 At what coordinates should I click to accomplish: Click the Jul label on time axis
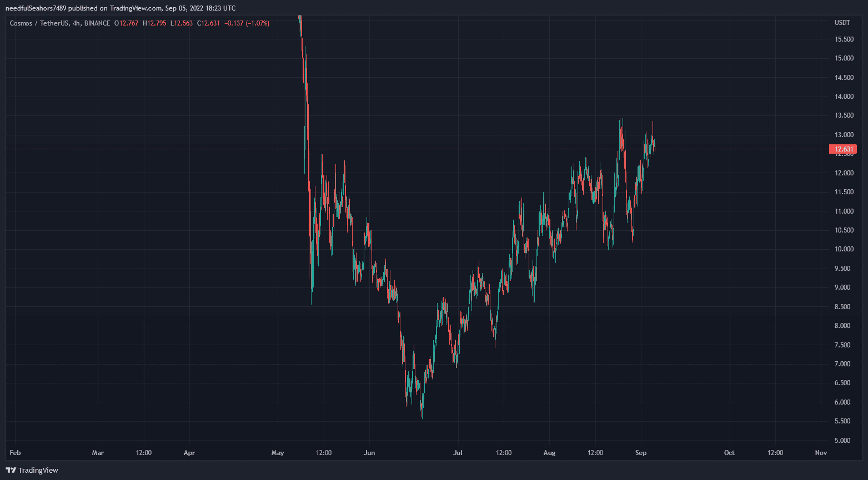click(458, 453)
